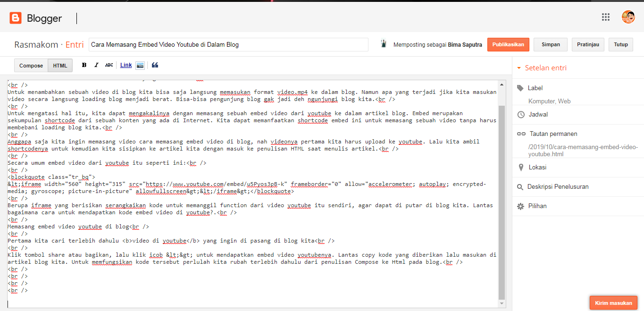Toggle italic formatting
Image resolution: width=644 pixels, height=311 pixels.
[96, 65]
